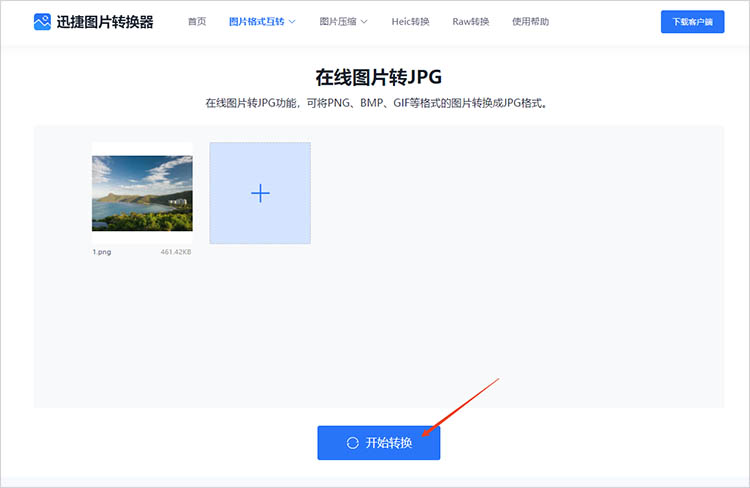The height and width of the screenshot is (488, 750).
Task: Open 使用帮助 help page
Action: [x=530, y=22]
